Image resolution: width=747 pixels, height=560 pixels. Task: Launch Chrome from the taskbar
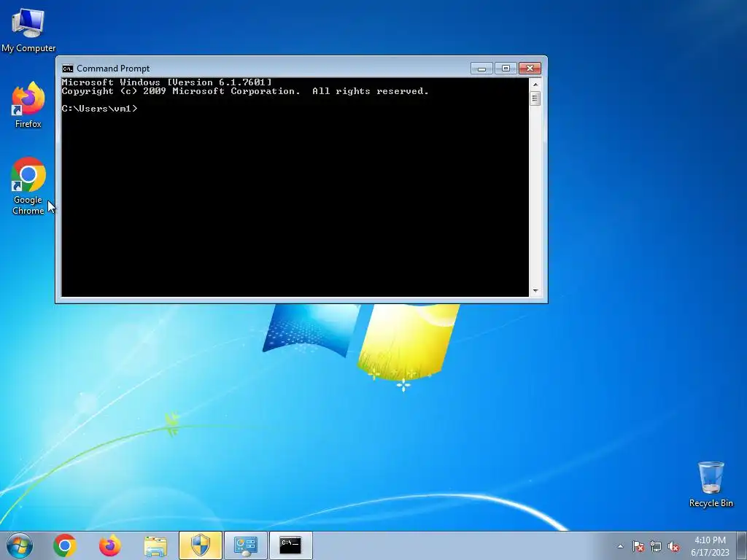[x=65, y=545]
